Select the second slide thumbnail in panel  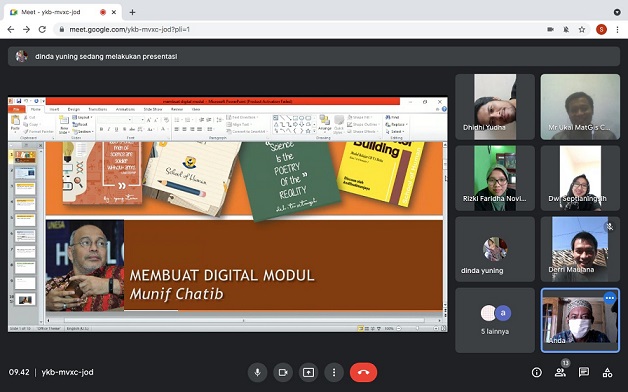(25, 173)
